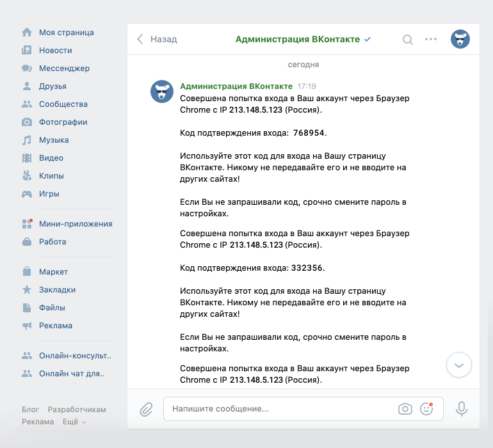Click the shopping bag icon beside Маркет
493x448 pixels.
tap(27, 271)
